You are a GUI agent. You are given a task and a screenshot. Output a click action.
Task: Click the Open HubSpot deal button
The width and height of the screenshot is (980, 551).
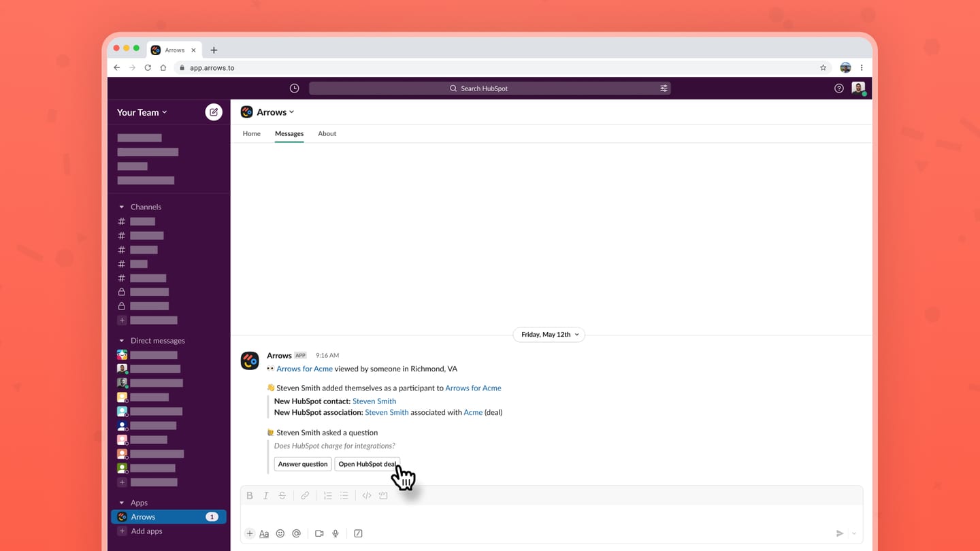coord(367,464)
